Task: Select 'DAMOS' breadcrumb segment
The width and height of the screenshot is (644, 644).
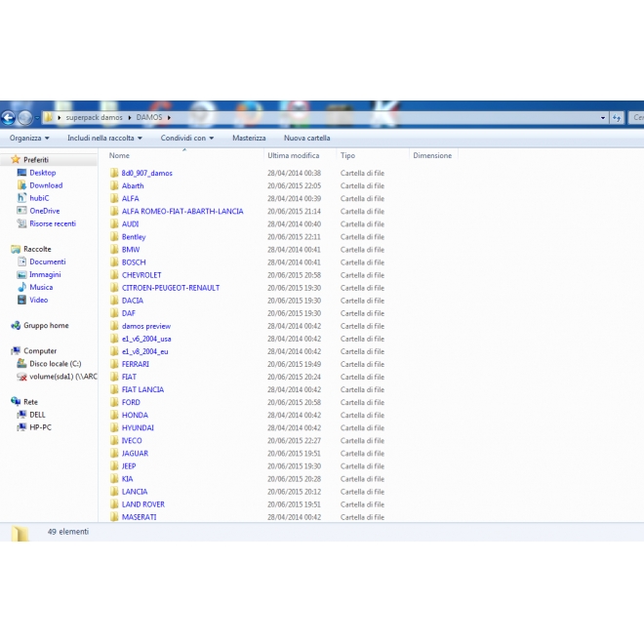Action: pos(149,118)
